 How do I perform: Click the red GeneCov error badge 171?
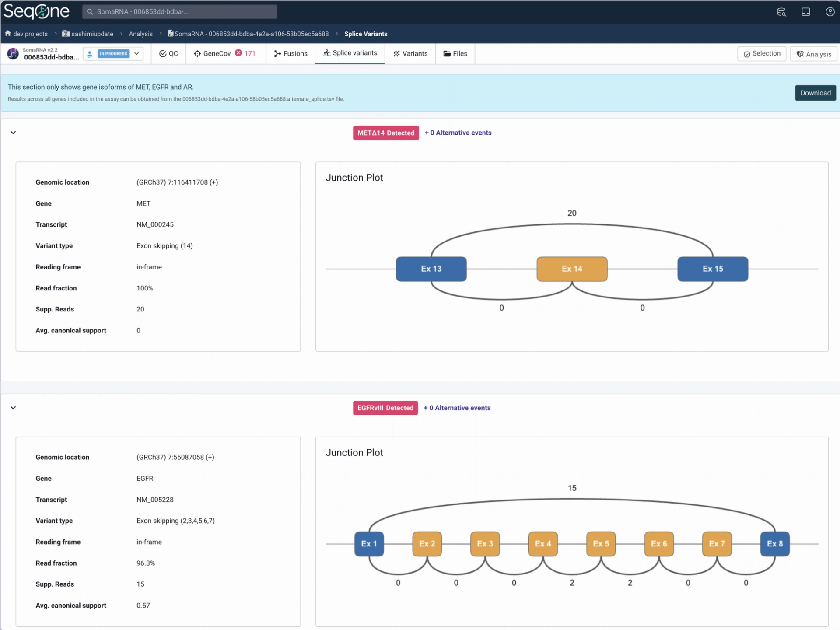coord(245,53)
